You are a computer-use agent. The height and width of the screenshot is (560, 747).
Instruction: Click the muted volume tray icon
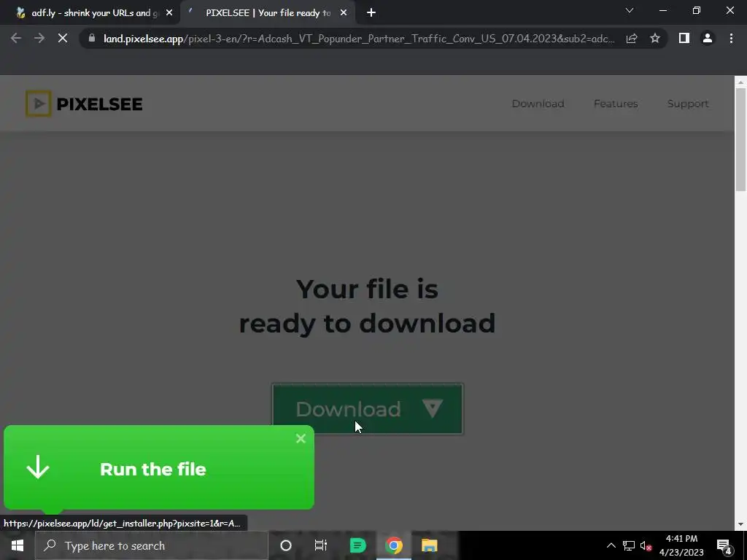[x=646, y=545]
